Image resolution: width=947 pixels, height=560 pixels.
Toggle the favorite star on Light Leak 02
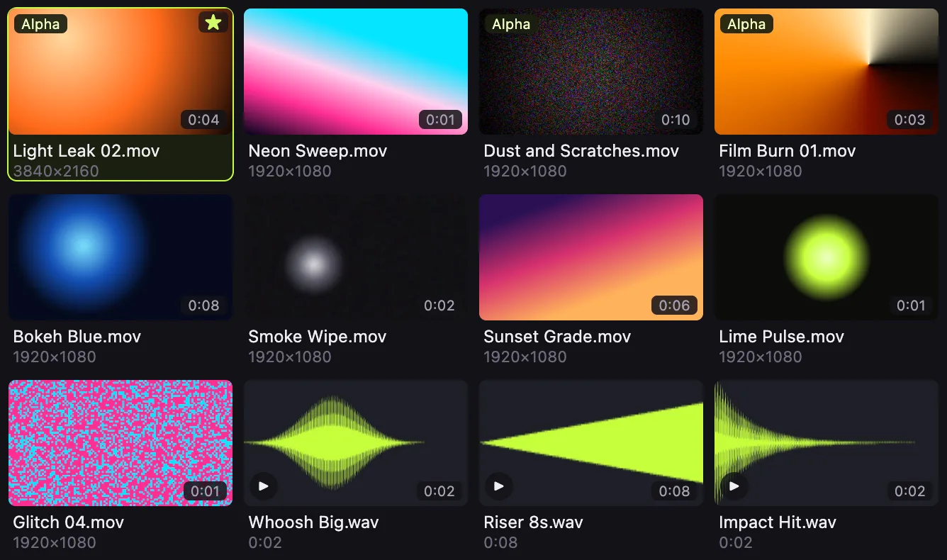pos(213,23)
